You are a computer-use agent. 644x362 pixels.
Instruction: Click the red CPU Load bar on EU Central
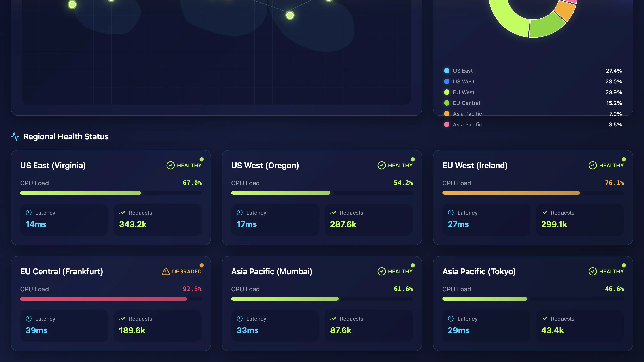point(103,299)
